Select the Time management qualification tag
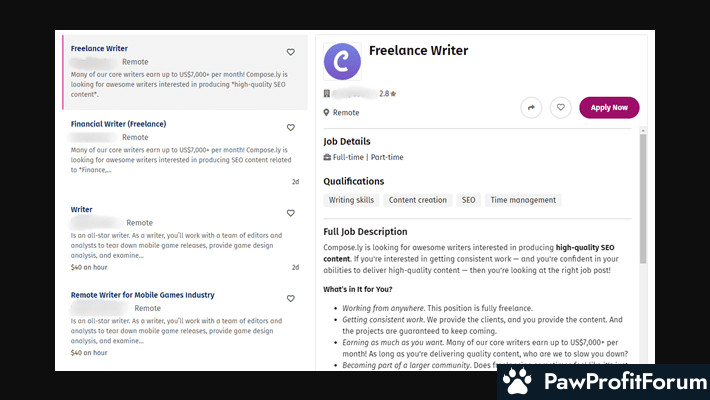 (x=523, y=200)
